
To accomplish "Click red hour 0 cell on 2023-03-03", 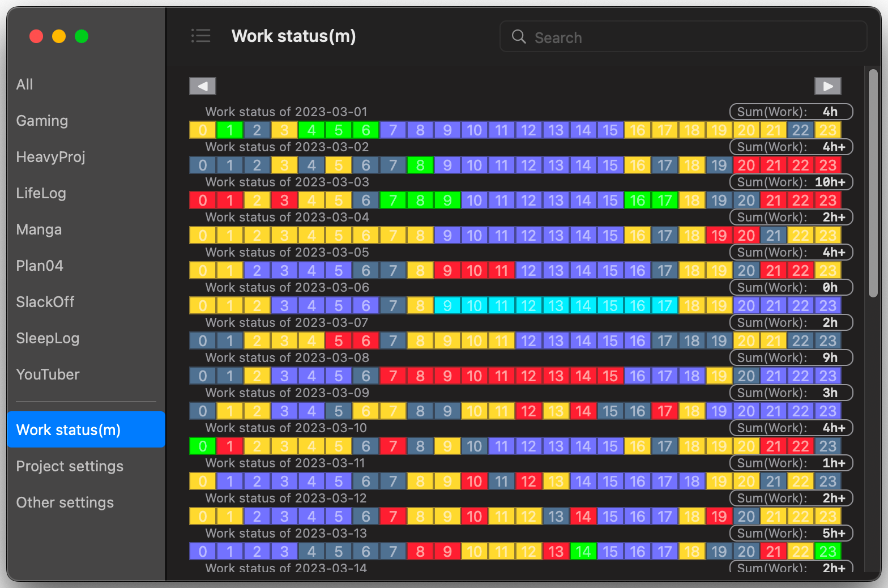I will pos(203,201).
